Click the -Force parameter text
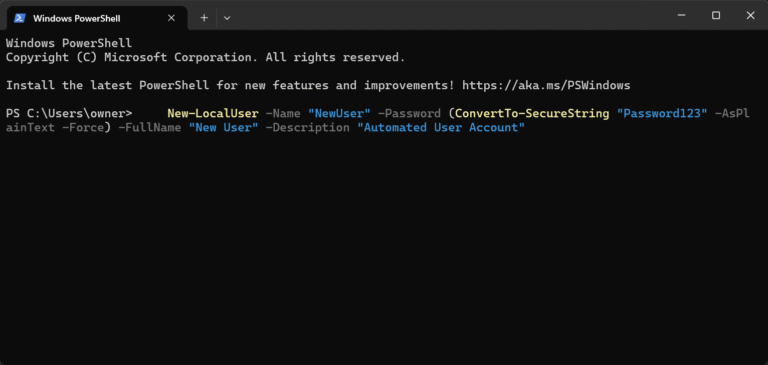This screenshot has width=768, height=365. tap(83, 128)
